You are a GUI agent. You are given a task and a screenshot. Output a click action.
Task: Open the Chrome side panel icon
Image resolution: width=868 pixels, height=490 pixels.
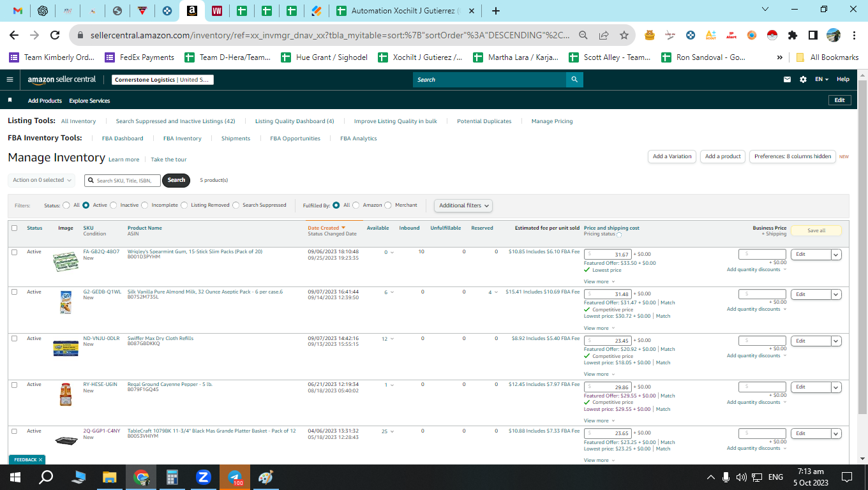point(813,35)
